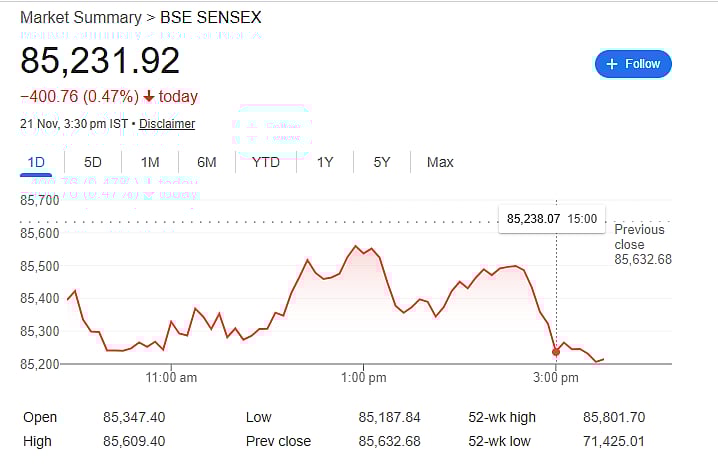Open the 5Y chart view
The width and height of the screenshot is (718, 468).
tap(381, 162)
